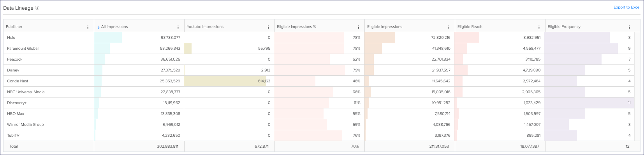Click the Data Lineage info icon
644x155 pixels.
tap(37, 8)
